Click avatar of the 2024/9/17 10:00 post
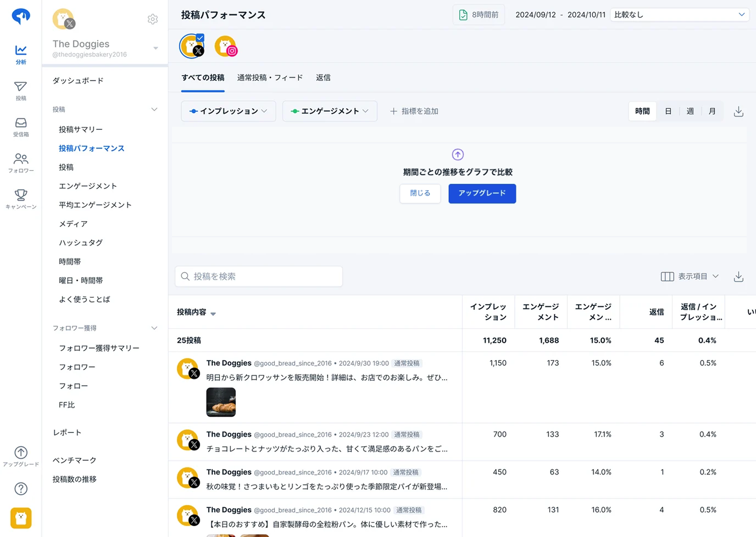Image resolution: width=756 pixels, height=537 pixels. (x=188, y=478)
